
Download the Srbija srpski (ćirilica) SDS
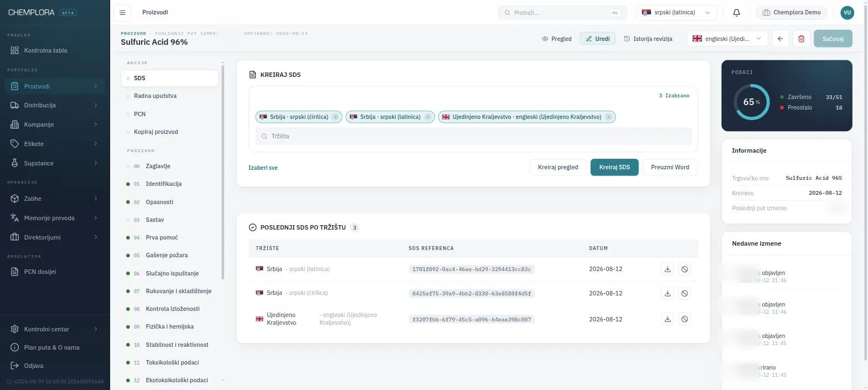668,294
